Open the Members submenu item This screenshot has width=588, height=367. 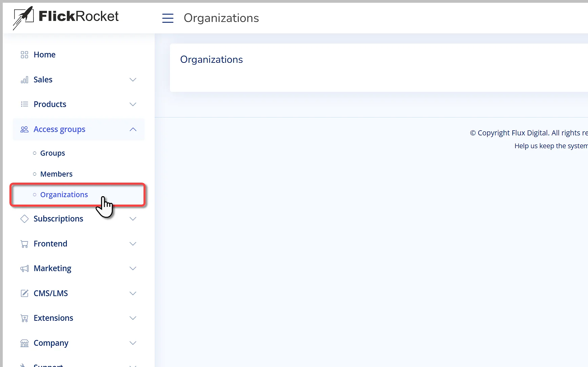[56, 174]
